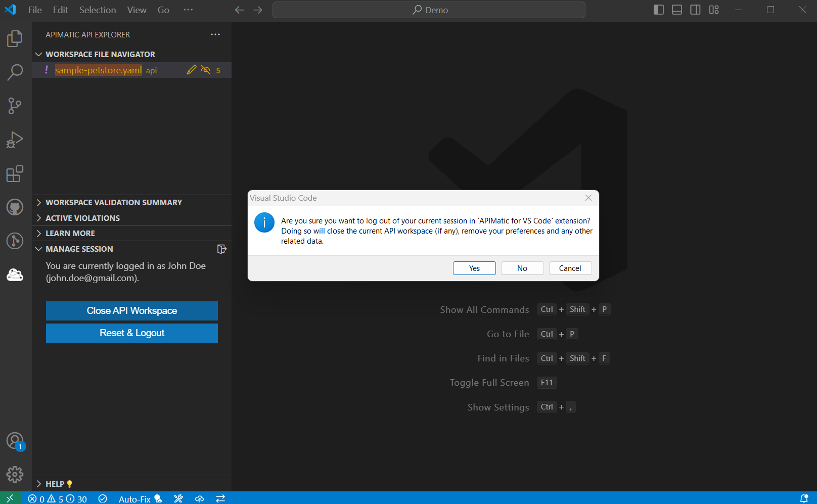This screenshot has height=504, width=817.
Task: Open the Selection menu
Action: pyautogui.click(x=98, y=10)
